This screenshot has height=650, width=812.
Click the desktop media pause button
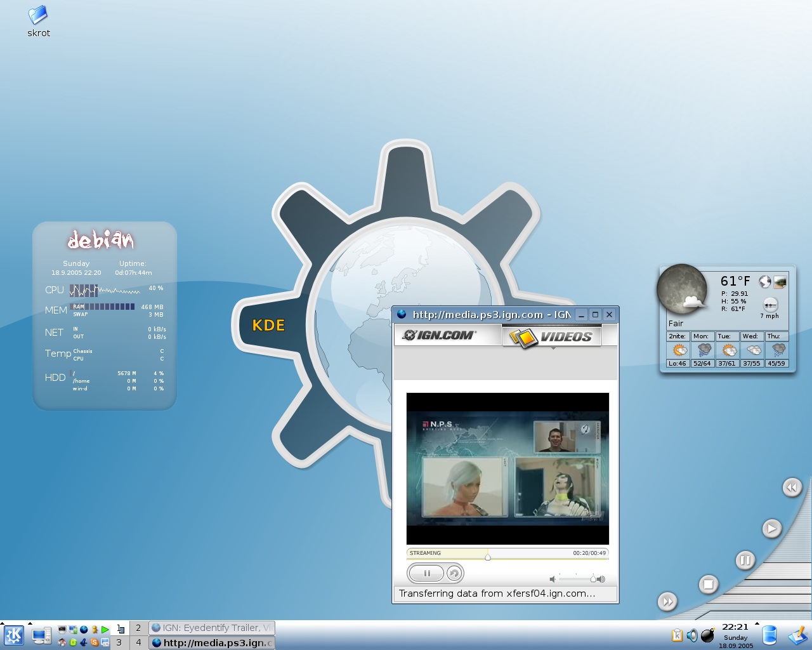[745, 560]
